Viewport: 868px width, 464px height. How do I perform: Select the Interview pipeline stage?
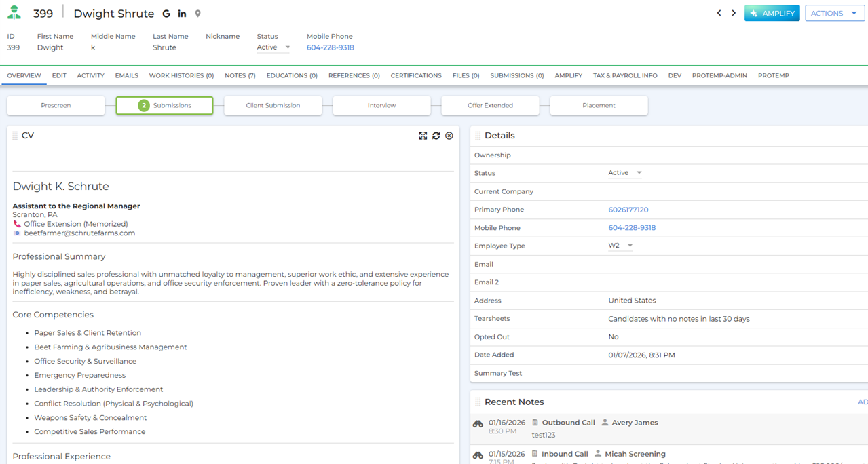[381, 105]
